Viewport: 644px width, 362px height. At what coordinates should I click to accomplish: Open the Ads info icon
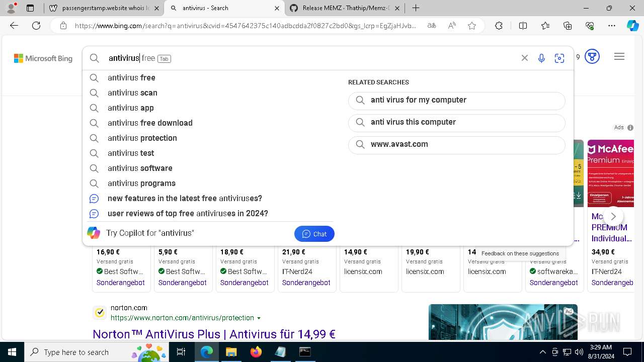point(630,128)
